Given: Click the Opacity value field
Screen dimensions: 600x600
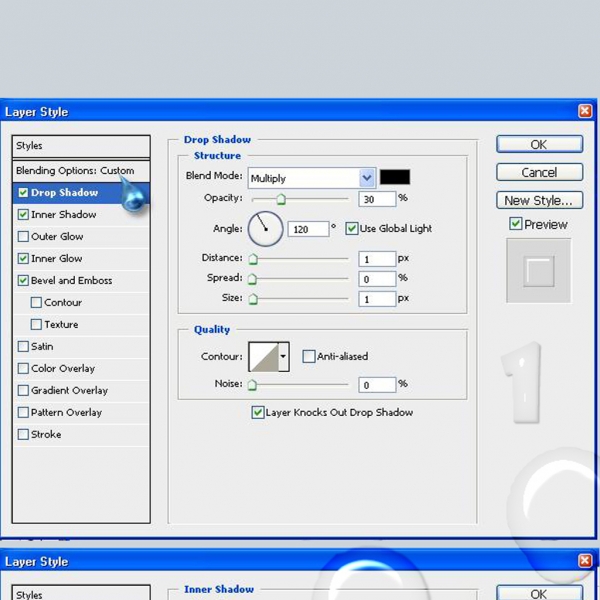Looking at the screenshot, I should coord(377,199).
